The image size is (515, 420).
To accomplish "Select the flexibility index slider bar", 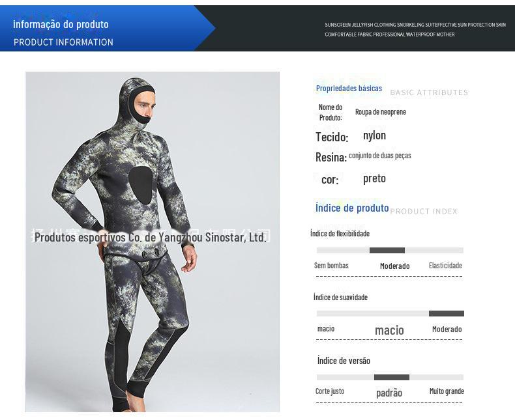I will click(390, 250).
